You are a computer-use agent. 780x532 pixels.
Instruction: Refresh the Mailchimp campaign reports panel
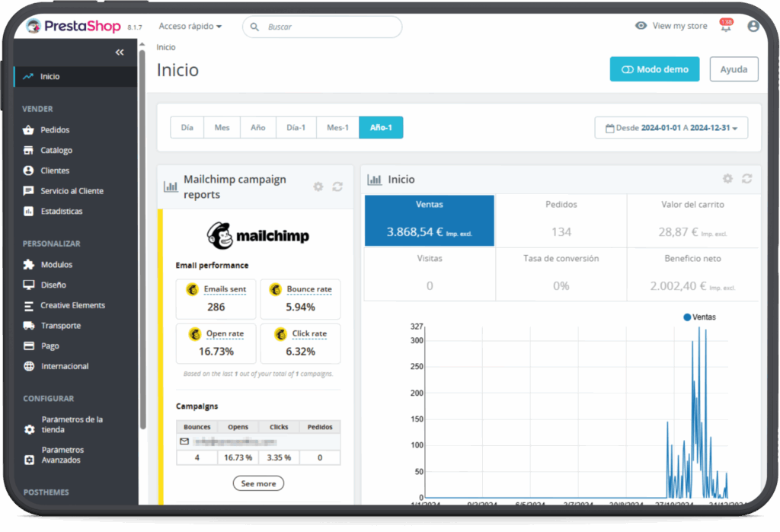pos(337,186)
